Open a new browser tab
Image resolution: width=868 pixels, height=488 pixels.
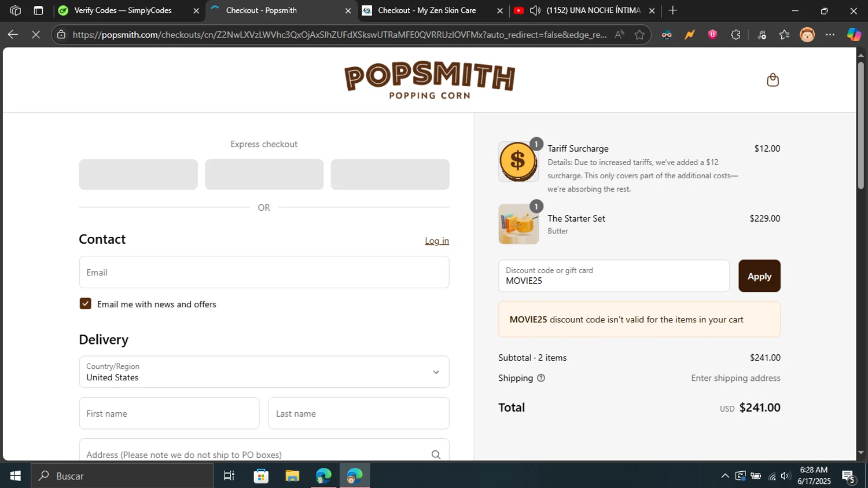coord(672,10)
